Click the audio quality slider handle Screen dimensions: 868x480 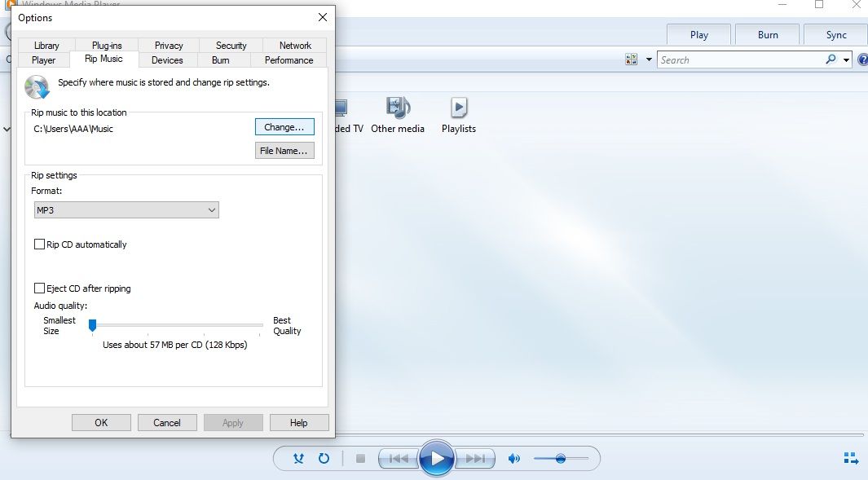[92, 325]
